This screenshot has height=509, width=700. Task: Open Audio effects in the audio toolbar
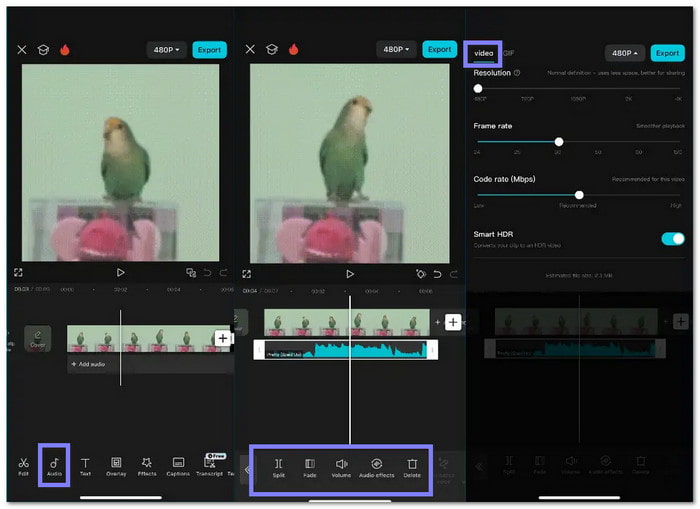click(x=376, y=468)
